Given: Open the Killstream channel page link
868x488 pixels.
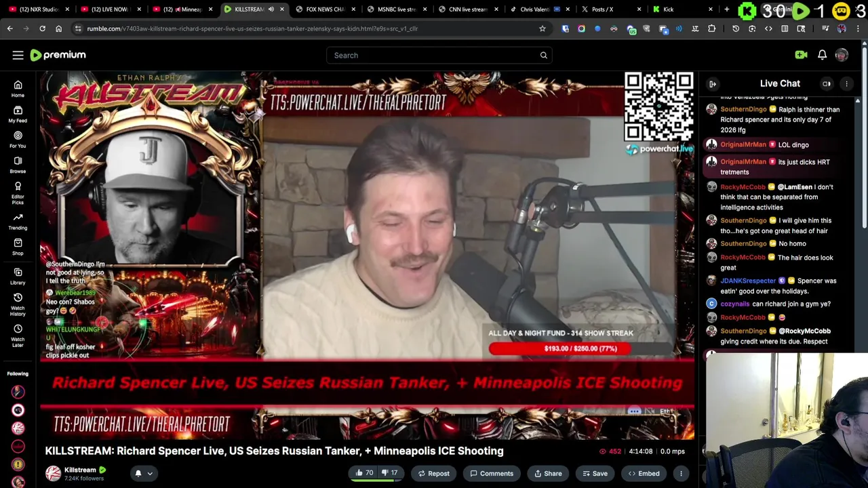Looking at the screenshot, I should pyautogui.click(x=80, y=470).
